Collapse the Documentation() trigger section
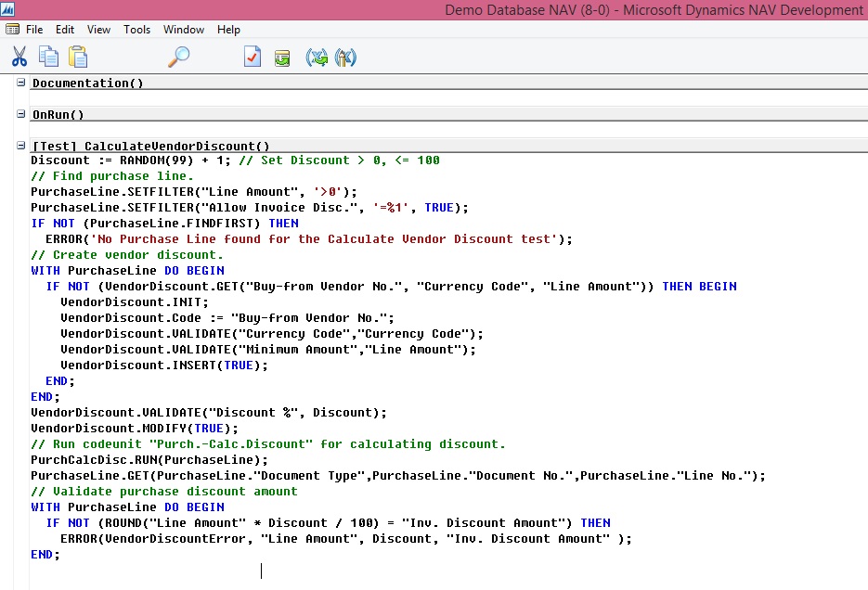The image size is (868, 590). (21, 83)
